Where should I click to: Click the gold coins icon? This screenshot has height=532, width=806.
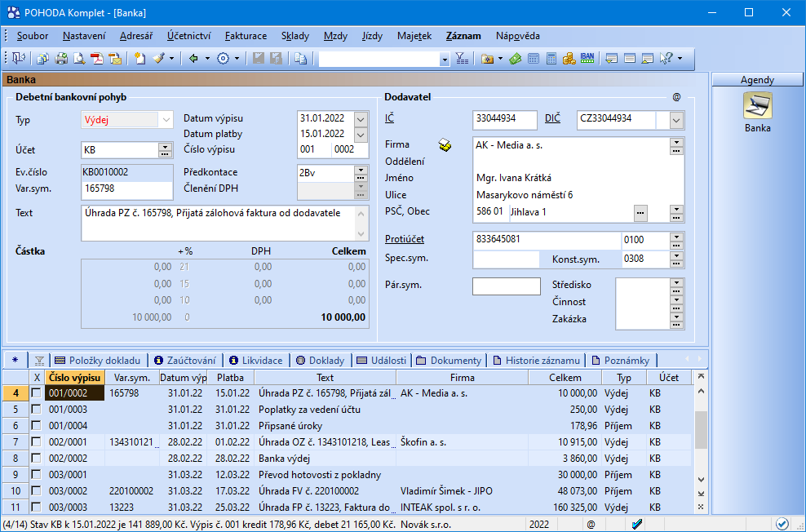(x=569, y=59)
